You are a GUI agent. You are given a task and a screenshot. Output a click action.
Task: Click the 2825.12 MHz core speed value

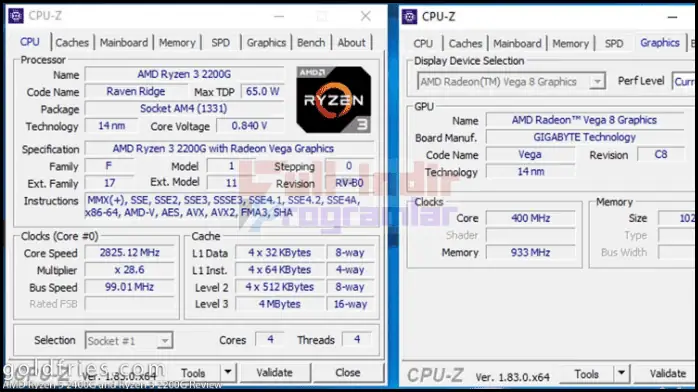tap(130, 253)
